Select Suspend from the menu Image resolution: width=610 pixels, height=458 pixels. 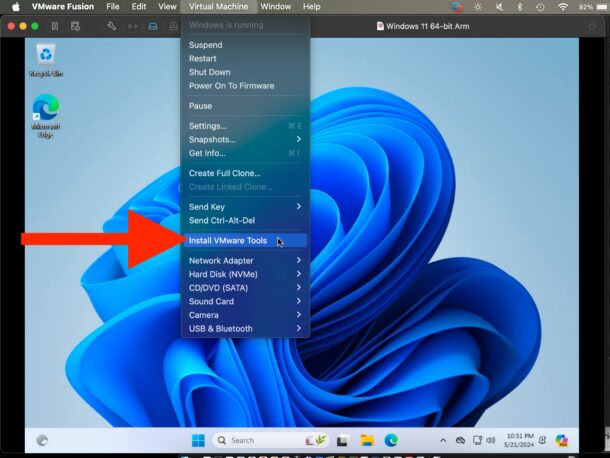(206, 45)
